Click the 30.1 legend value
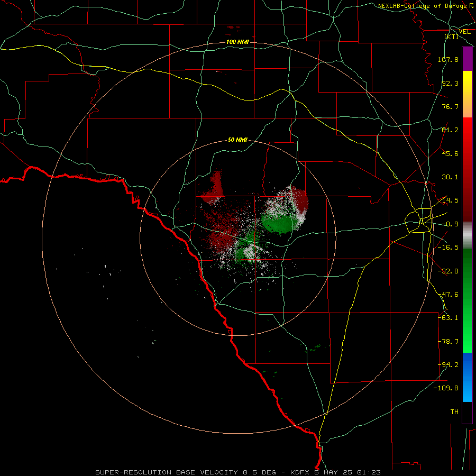The image size is (476, 476). click(x=450, y=177)
